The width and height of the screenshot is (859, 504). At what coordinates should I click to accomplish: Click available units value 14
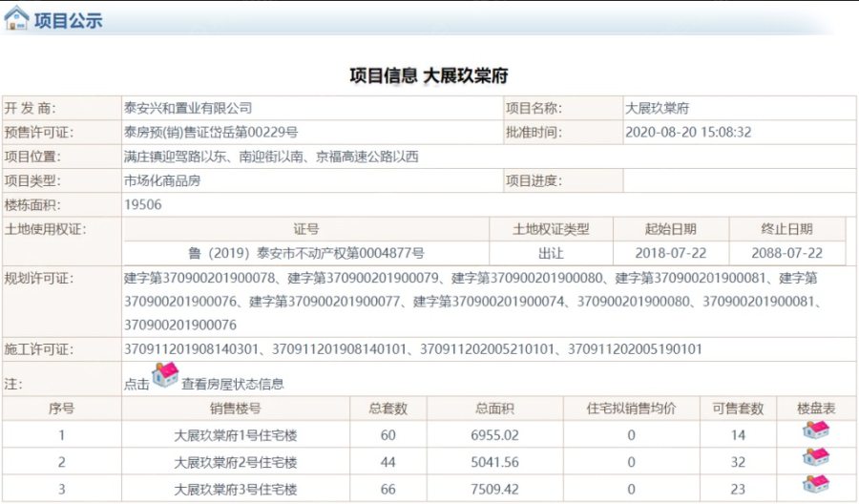[x=738, y=435]
